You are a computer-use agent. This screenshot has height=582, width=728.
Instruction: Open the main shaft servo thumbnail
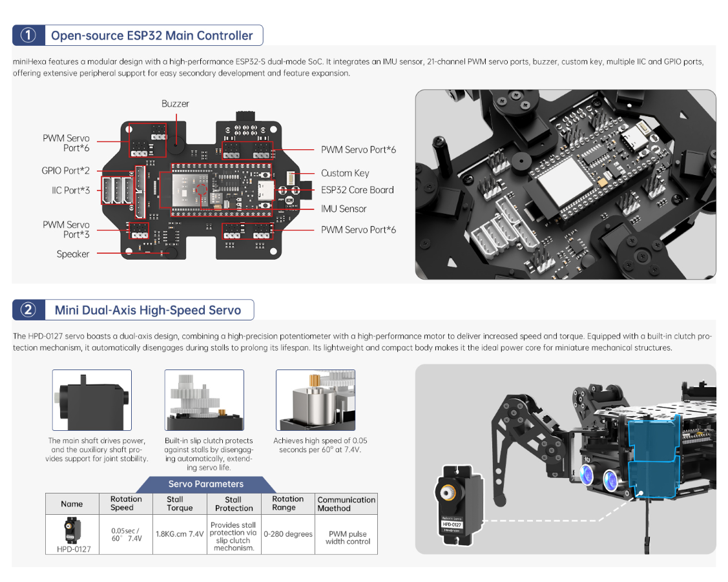[92, 400]
